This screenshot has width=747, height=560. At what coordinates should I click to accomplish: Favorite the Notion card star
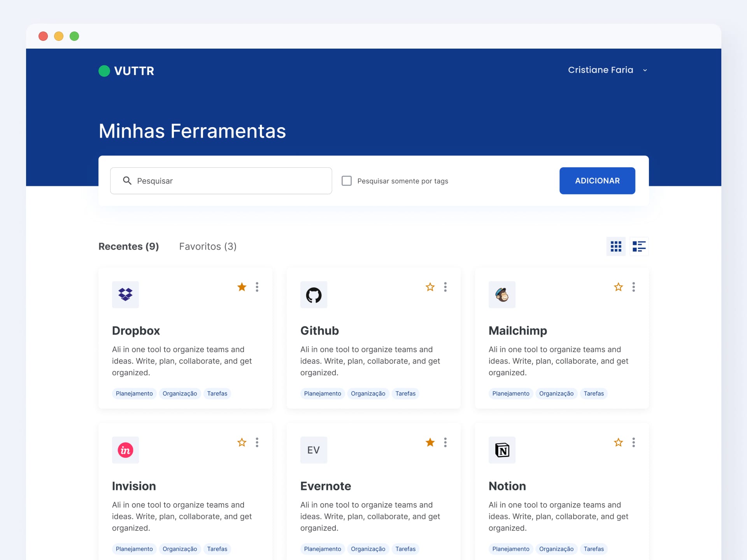618,442
